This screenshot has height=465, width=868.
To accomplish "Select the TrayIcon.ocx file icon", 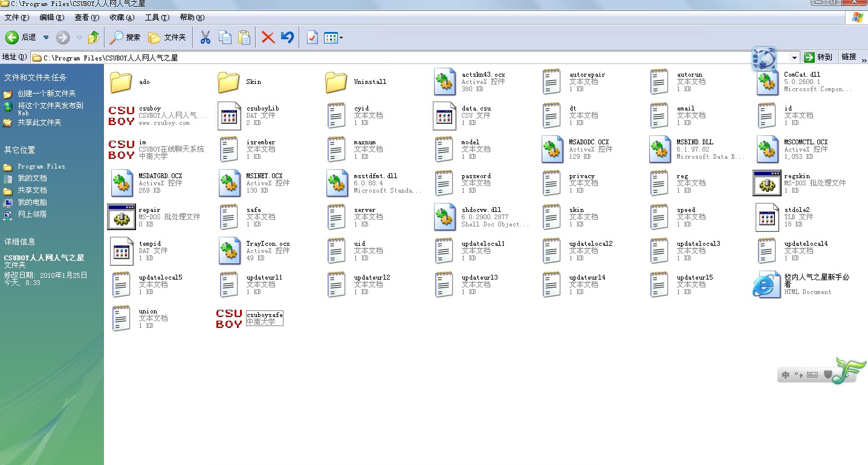I will pyautogui.click(x=229, y=251).
